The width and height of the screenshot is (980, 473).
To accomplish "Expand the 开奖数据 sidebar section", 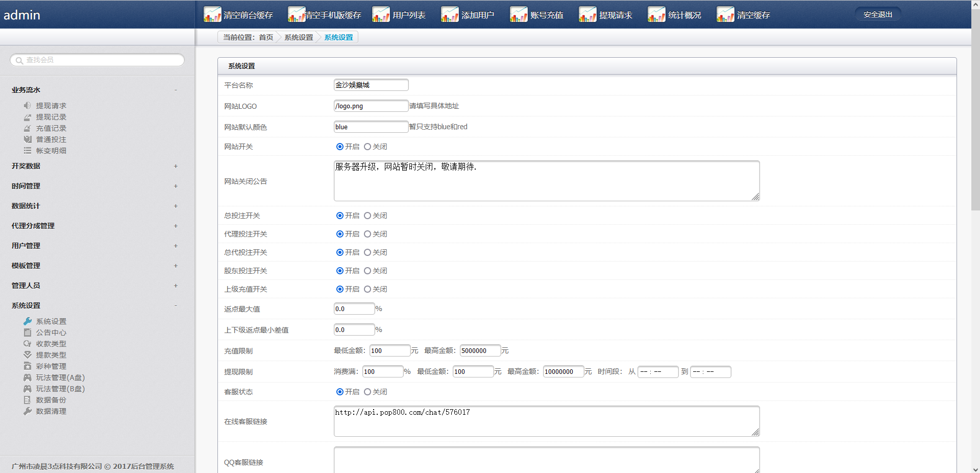I will coord(176,166).
